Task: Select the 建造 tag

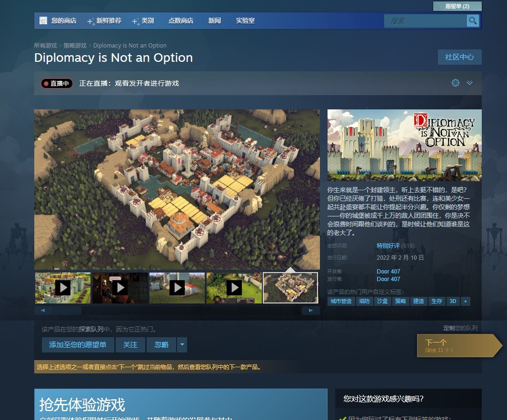Action: click(x=418, y=301)
